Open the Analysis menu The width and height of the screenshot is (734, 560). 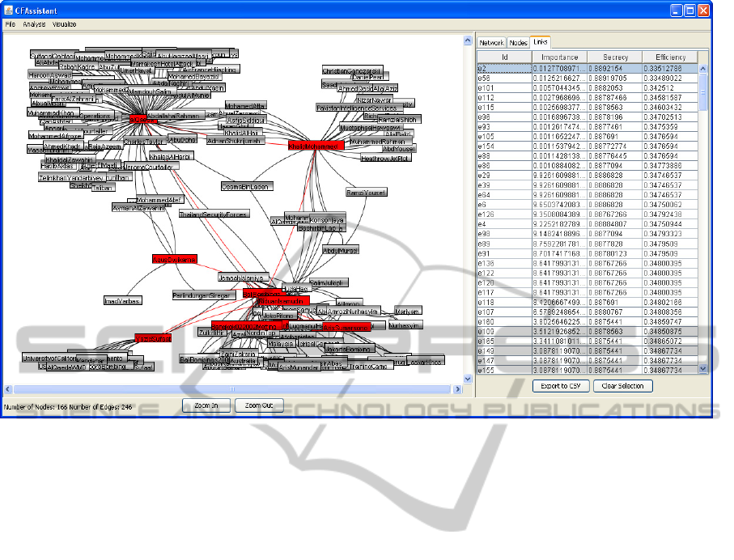click(34, 24)
